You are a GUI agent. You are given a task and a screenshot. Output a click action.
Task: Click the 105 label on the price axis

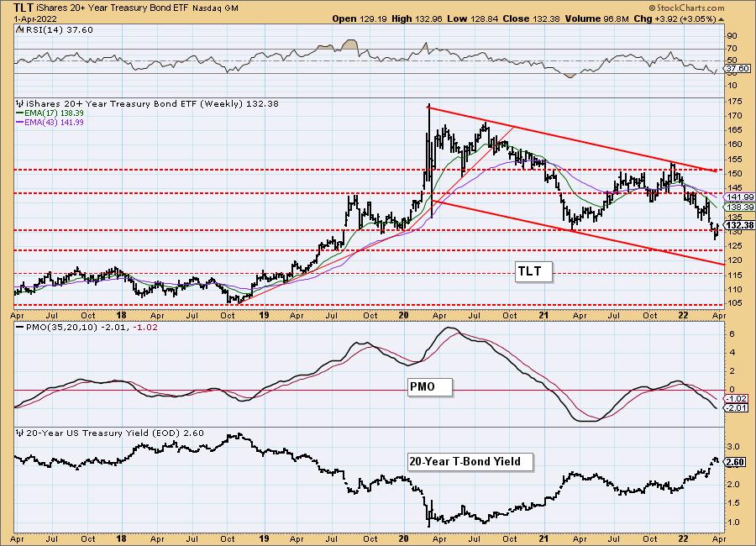[736, 303]
